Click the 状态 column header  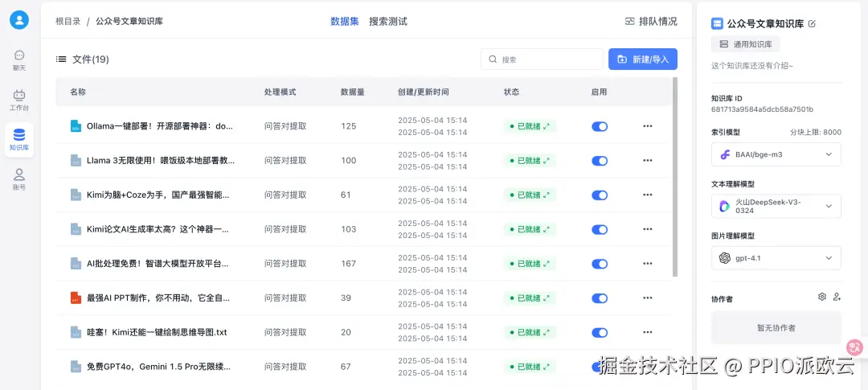511,92
